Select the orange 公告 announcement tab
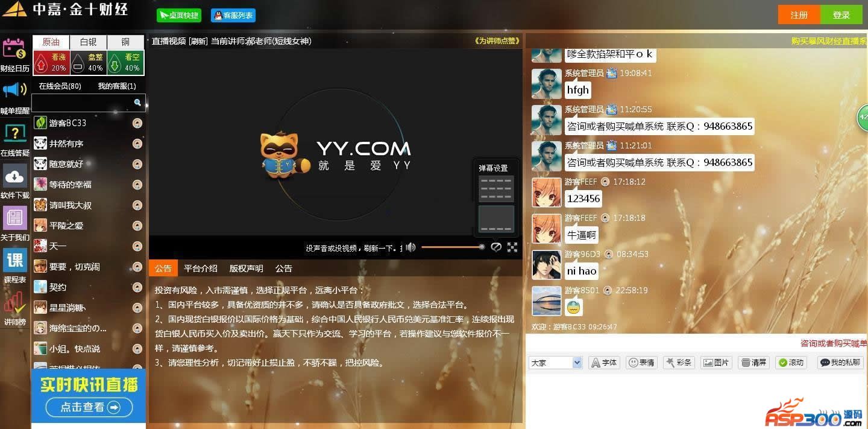868x429 pixels. [163, 269]
